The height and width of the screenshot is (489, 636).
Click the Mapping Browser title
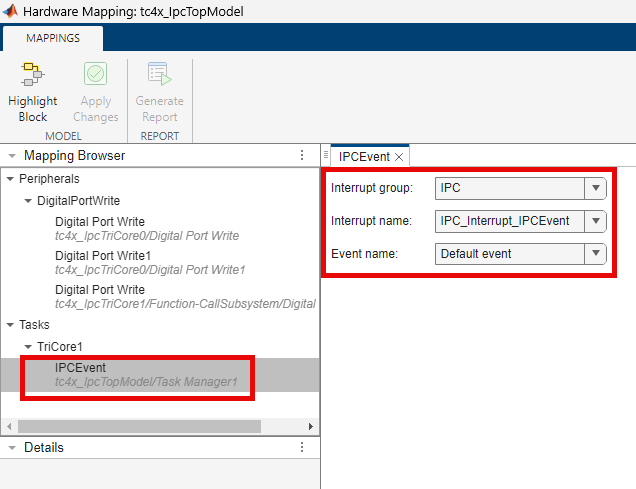point(75,156)
